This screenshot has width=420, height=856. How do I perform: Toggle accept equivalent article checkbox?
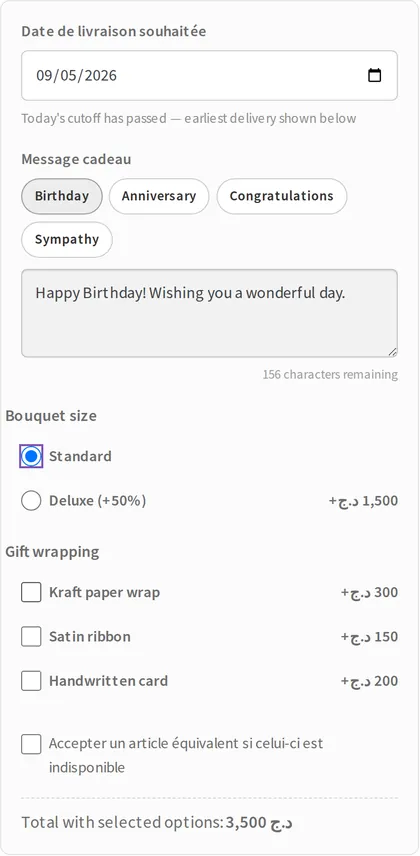click(31, 744)
